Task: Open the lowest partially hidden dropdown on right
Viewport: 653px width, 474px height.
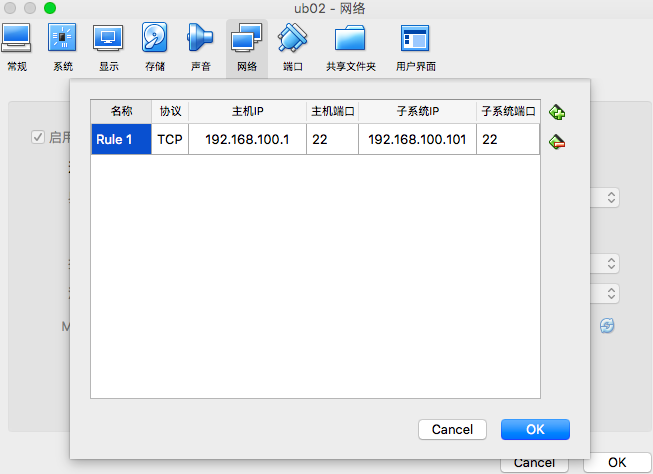Action: pos(611,293)
